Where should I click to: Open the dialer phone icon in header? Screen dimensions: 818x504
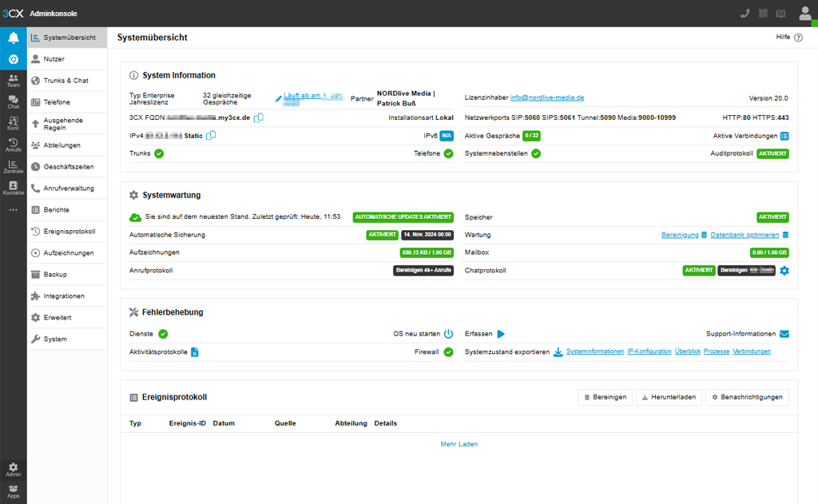pos(745,13)
